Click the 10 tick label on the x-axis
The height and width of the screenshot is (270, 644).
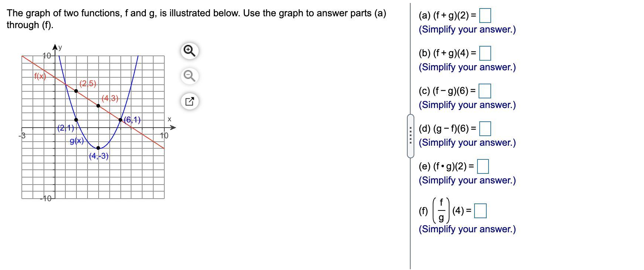pyautogui.click(x=164, y=135)
